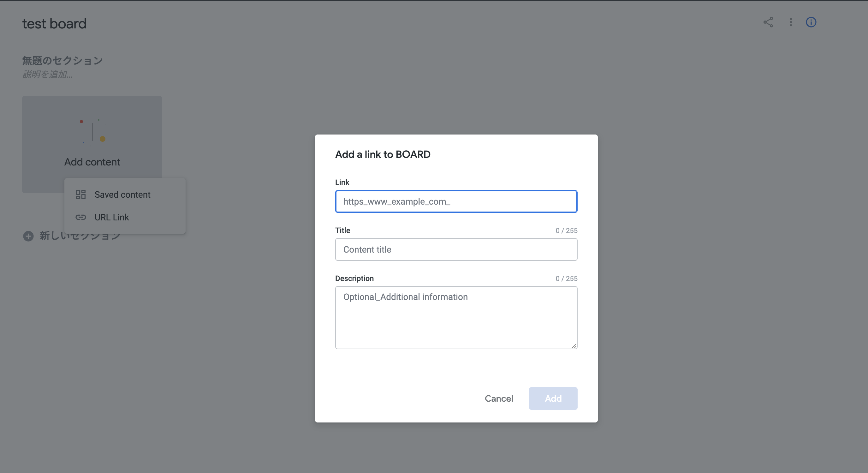This screenshot has width=868, height=473.
Task: Click the 説明を追加 description placeholder
Action: pyautogui.click(x=48, y=74)
